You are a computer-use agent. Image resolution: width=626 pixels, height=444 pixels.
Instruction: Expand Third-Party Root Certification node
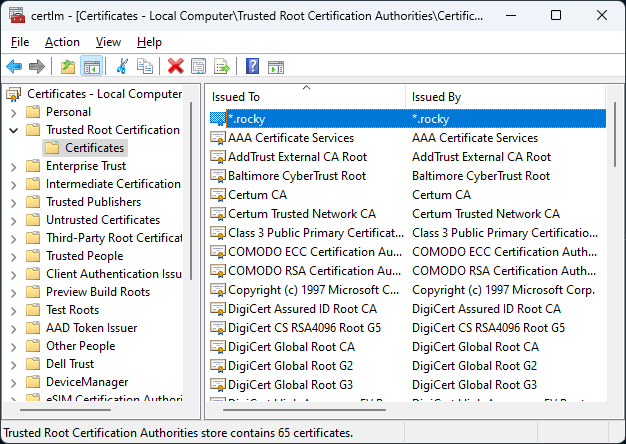14,239
